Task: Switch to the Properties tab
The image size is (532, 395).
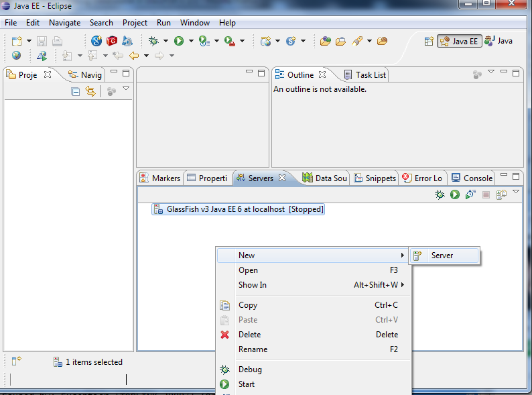Action: point(207,178)
